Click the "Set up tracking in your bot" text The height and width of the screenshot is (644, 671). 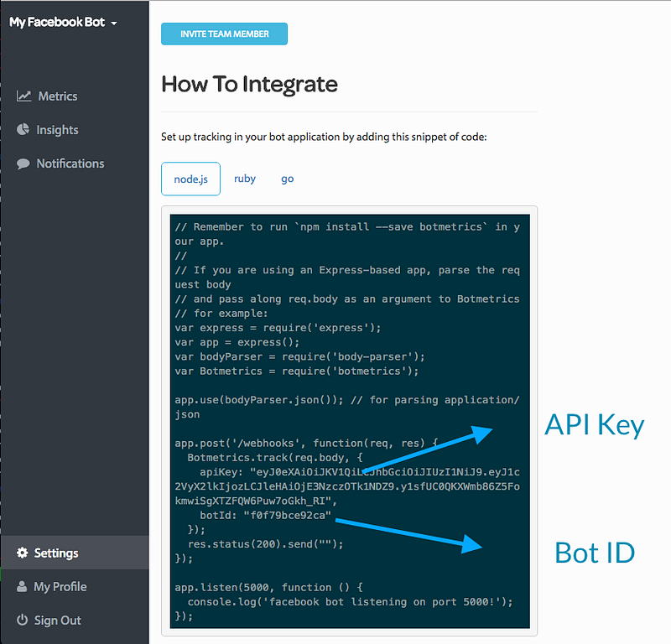coord(324,137)
